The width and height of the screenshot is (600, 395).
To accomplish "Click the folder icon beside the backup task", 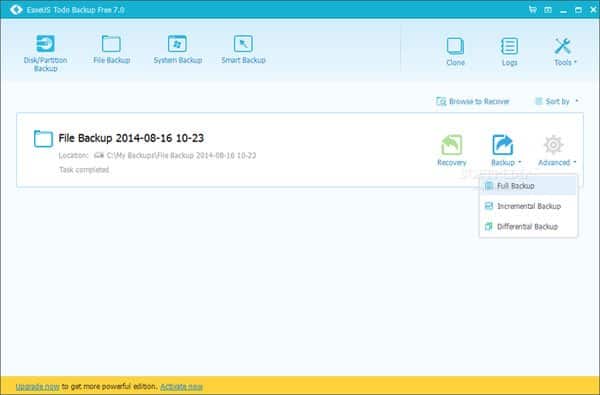I will coord(43,139).
